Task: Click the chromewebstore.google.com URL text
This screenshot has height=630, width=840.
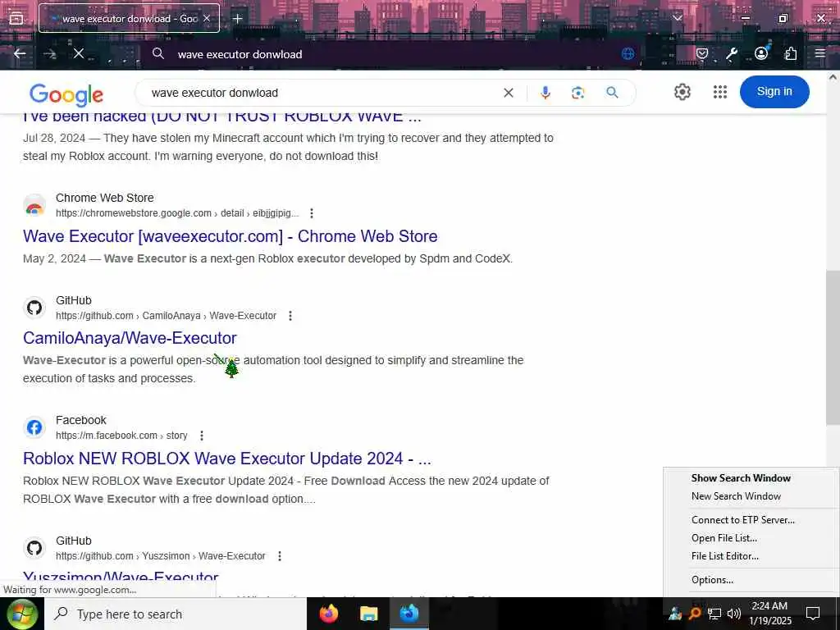Action: pyautogui.click(x=177, y=213)
